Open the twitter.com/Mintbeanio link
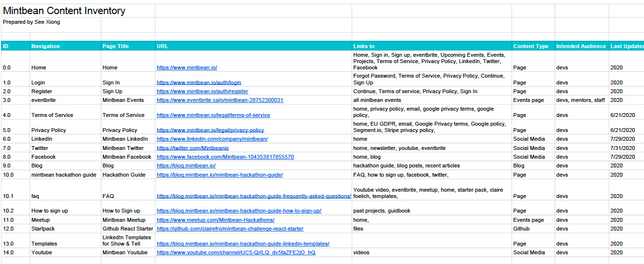This screenshot has width=644, height=264. [192, 148]
